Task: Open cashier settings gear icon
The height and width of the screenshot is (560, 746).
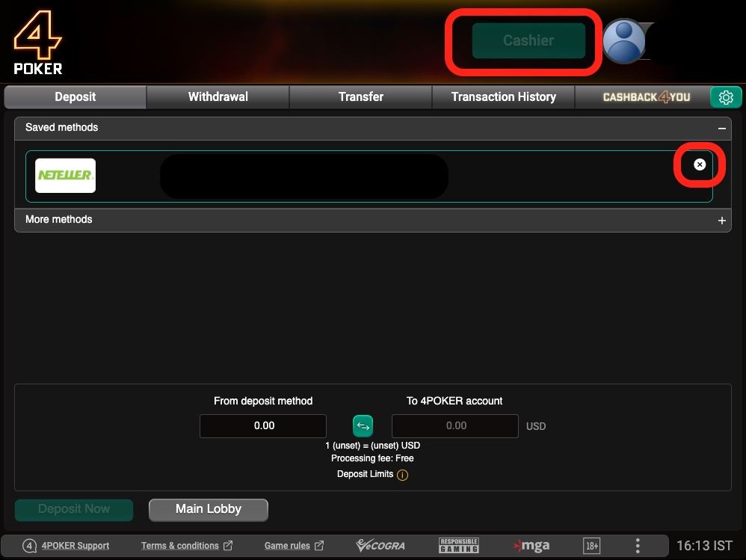Action: tap(725, 97)
